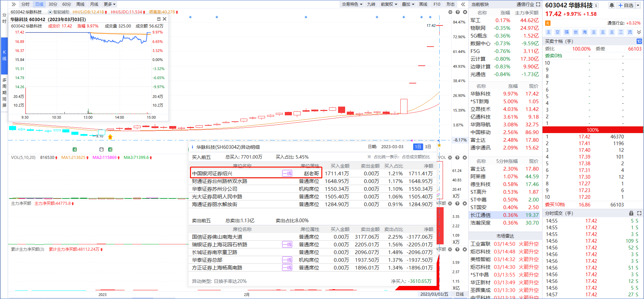Image resolution: width=644 pixels, height=299 pixels.
Task: Open the 更多 period dropdown
Action: pos(110,4)
